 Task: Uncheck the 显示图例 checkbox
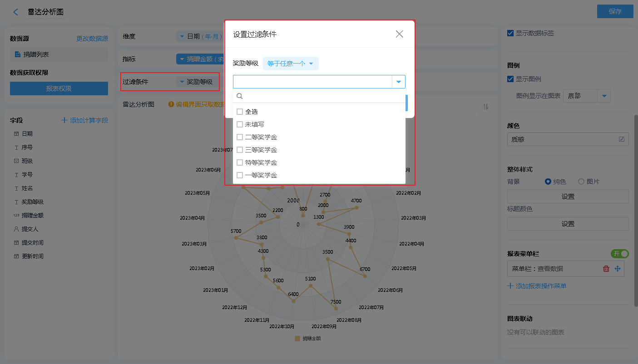510,79
